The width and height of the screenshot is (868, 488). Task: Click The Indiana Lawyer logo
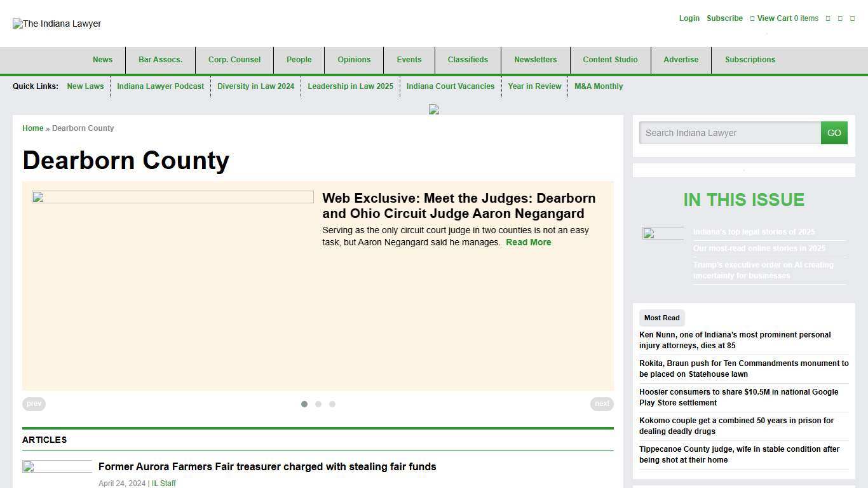[x=57, y=24]
